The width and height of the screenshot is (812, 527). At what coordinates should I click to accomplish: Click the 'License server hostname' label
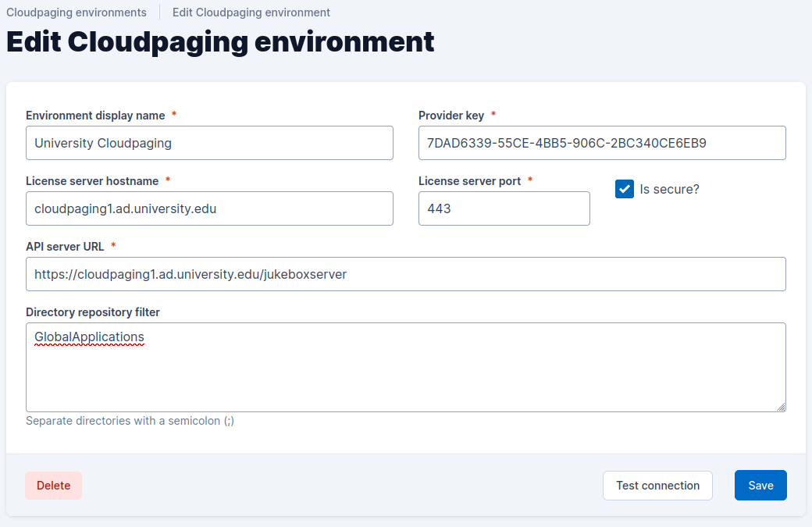(92, 181)
